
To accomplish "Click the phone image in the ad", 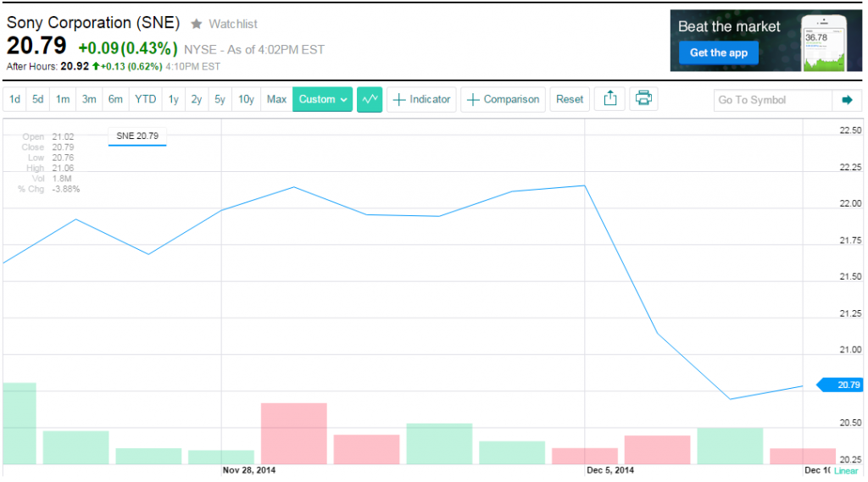I will tap(824, 43).
